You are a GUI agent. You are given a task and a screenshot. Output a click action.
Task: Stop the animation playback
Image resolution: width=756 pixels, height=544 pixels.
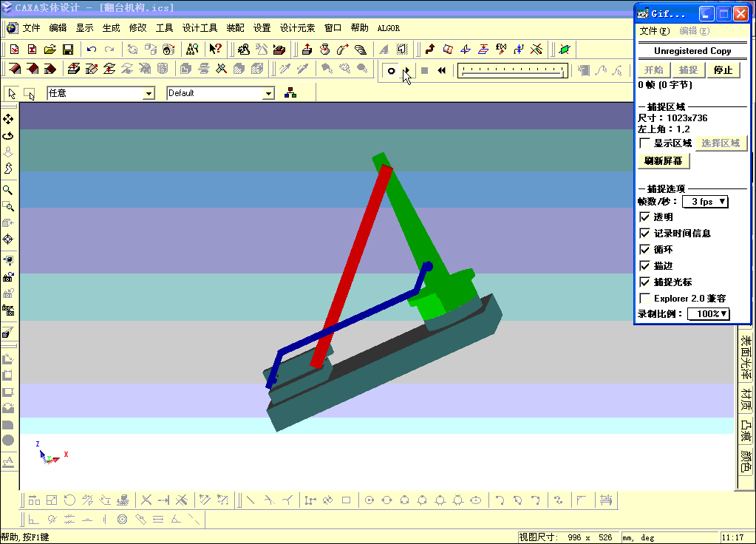(424, 70)
